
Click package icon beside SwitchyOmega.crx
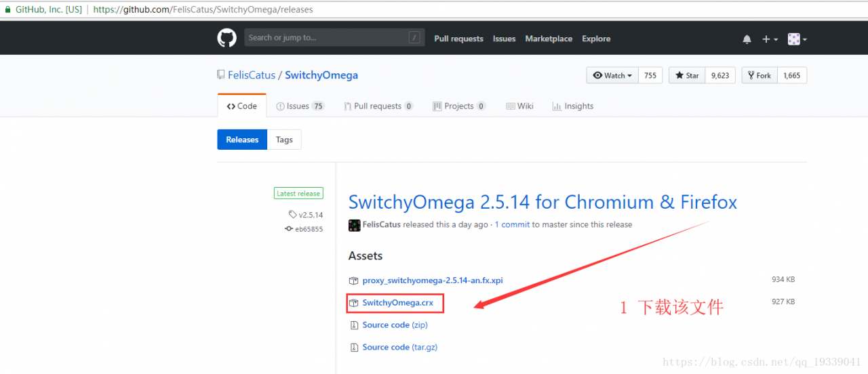tap(353, 303)
